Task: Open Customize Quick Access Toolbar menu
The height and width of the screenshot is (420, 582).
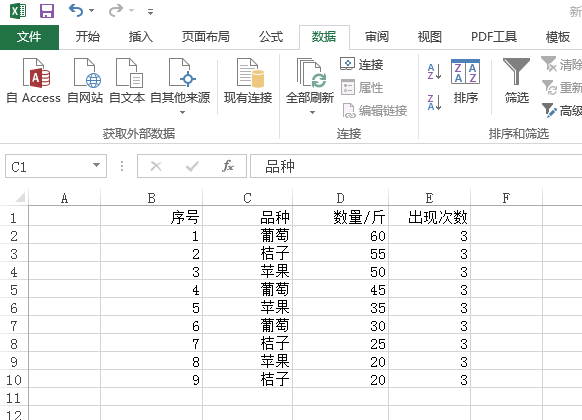Action: tap(150, 12)
